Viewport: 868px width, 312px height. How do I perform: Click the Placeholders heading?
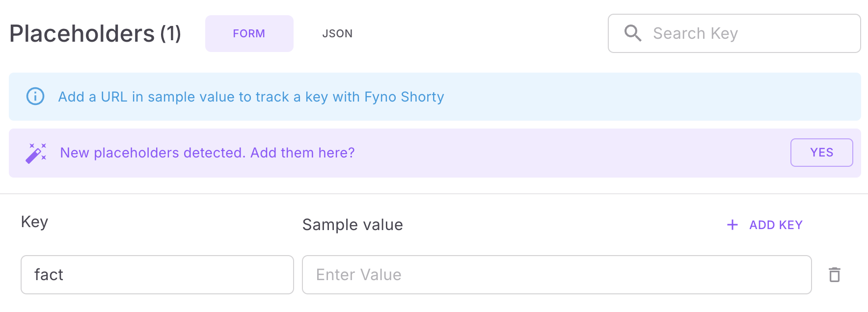tap(82, 33)
